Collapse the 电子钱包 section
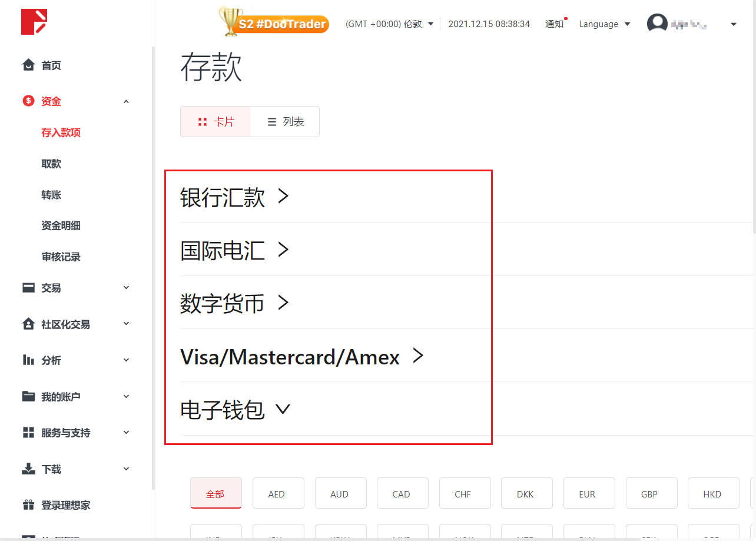Viewport: 756px width, 541px height. tap(236, 410)
